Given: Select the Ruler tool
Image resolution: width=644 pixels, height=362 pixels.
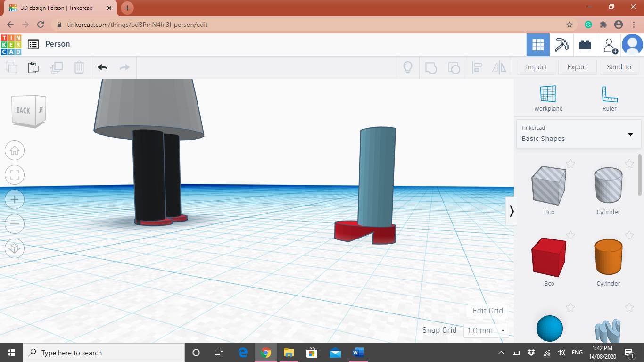Looking at the screenshot, I should 609,99.
